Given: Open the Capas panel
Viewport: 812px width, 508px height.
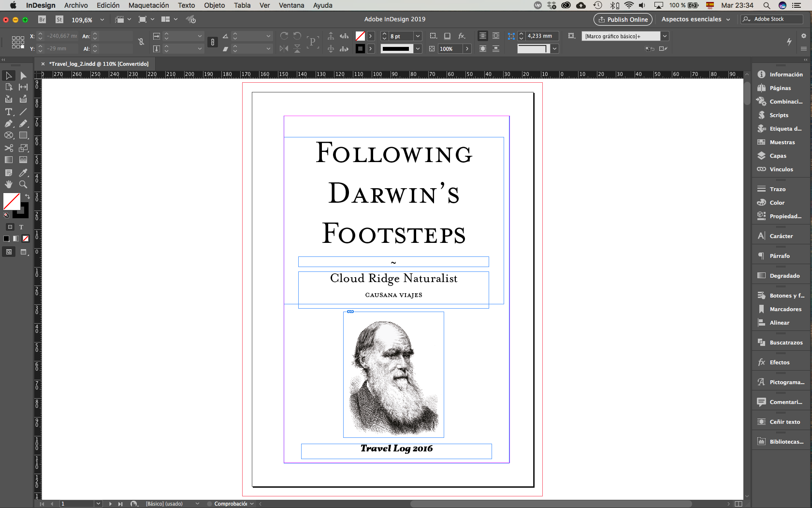Looking at the screenshot, I should coord(778,156).
